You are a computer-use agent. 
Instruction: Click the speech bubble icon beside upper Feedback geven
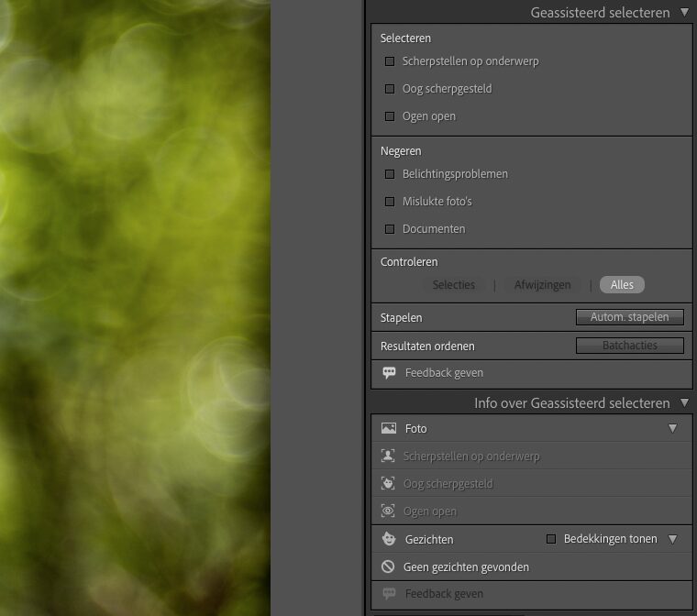[389, 372]
